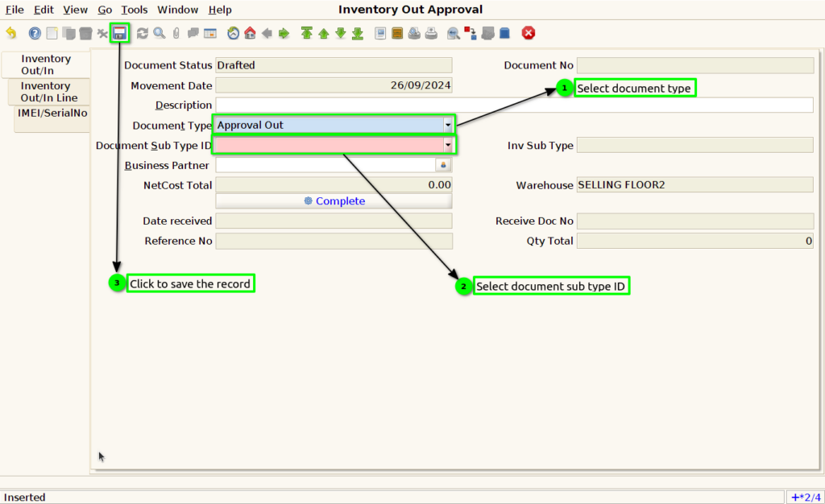The width and height of the screenshot is (825, 504).
Task: Go to previous record green up arrow
Action: pyautogui.click(x=324, y=33)
